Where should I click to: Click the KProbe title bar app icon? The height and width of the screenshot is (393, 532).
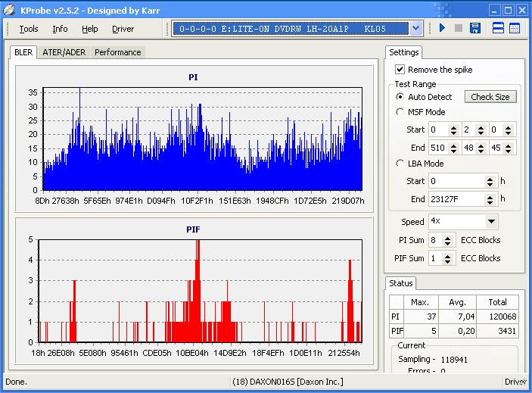click(x=10, y=10)
